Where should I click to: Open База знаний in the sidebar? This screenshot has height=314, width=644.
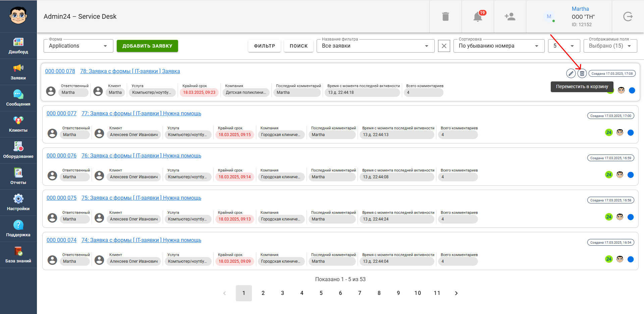(x=18, y=255)
